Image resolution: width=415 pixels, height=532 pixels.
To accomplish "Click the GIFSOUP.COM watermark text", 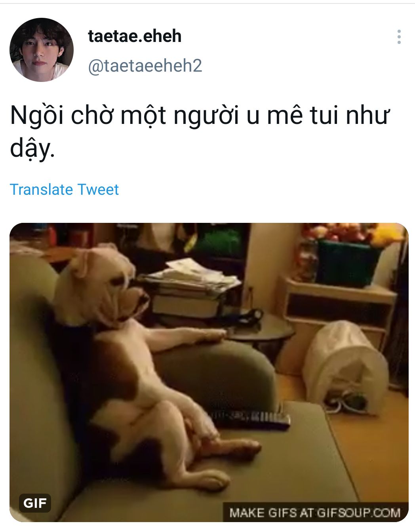I will pyautogui.click(x=359, y=513).
